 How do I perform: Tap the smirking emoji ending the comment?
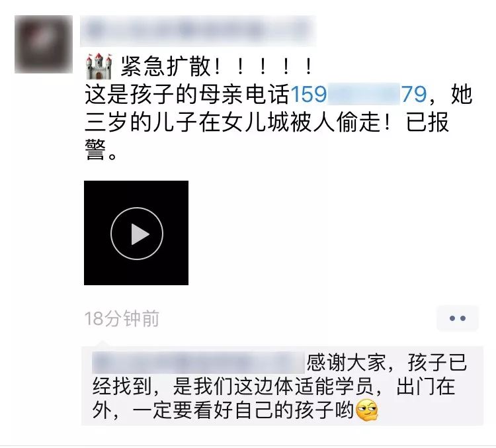tap(367, 410)
